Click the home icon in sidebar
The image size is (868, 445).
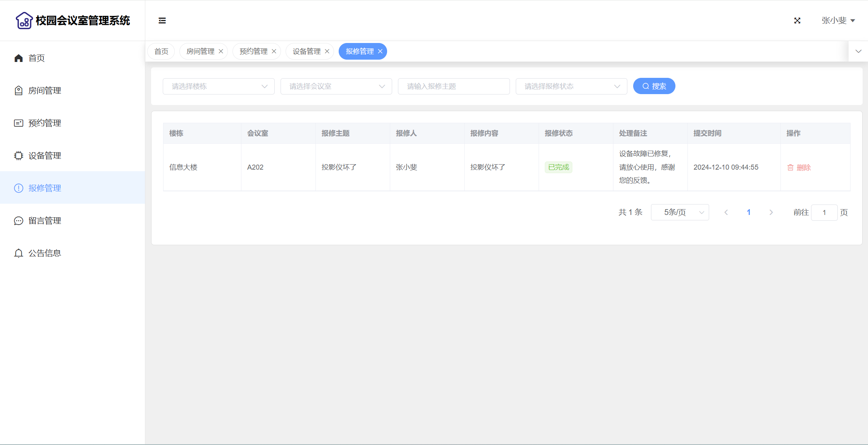19,58
